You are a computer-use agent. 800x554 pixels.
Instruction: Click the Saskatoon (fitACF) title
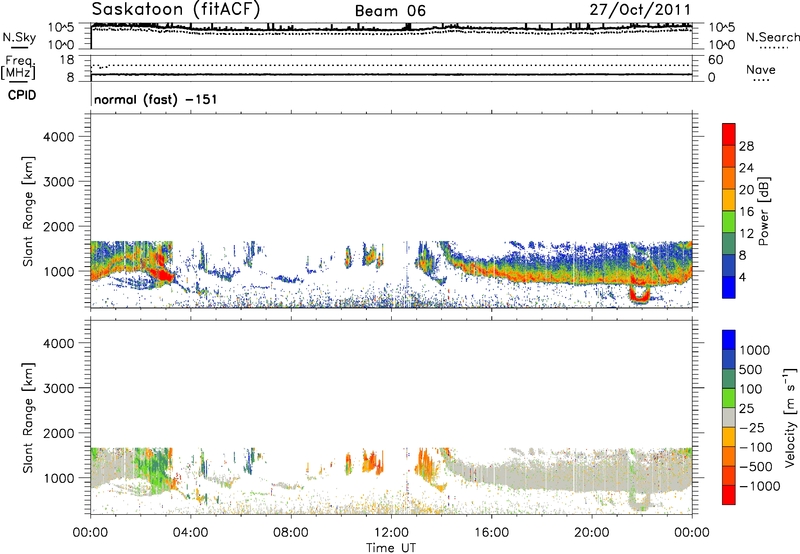(176, 9)
